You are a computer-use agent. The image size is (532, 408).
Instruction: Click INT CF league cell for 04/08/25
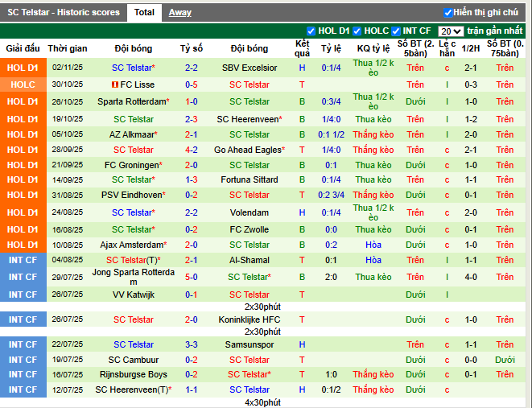(23, 260)
